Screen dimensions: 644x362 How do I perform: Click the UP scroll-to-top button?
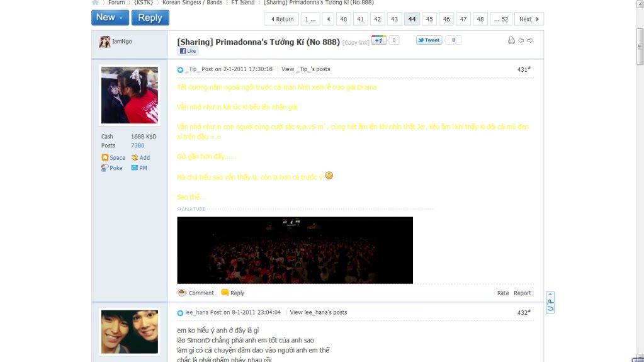coord(550,303)
